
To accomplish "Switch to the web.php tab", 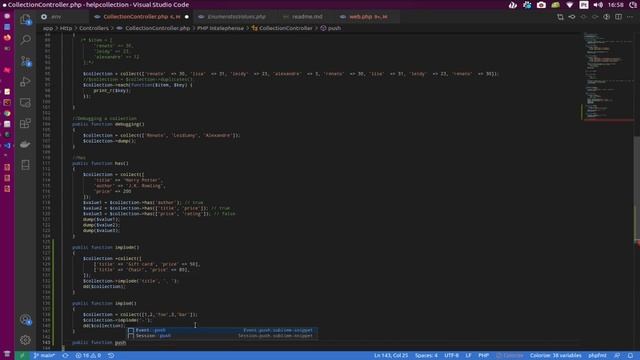I will click(x=368, y=17).
